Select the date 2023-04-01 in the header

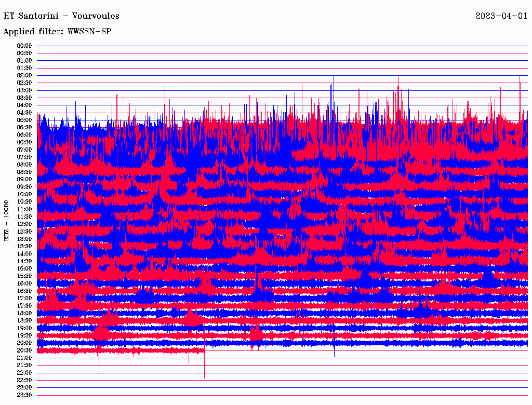coord(501,16)
